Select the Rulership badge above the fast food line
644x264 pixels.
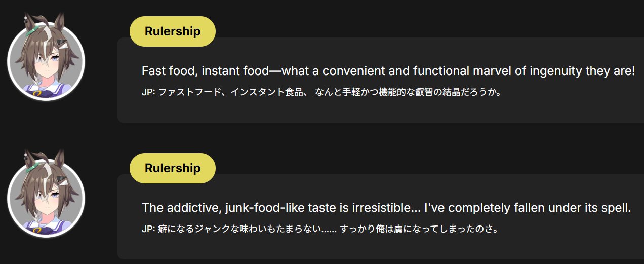point(173,31)
